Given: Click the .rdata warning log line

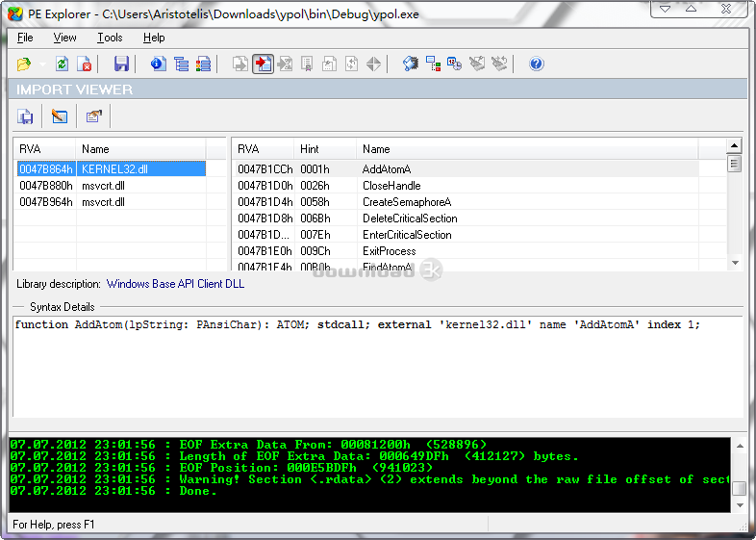Looking at the screenshot, I should 369,479.
